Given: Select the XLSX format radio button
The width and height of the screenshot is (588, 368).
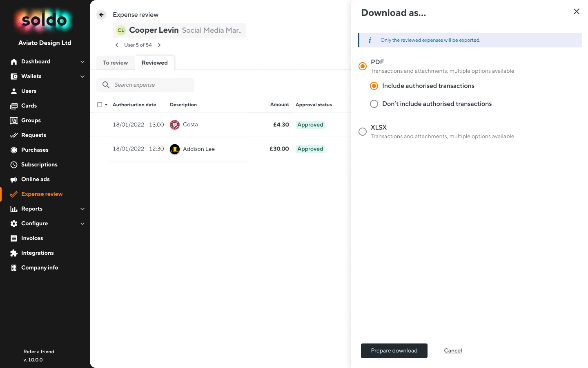Looking at the screenshot, I should coord(363,132).
